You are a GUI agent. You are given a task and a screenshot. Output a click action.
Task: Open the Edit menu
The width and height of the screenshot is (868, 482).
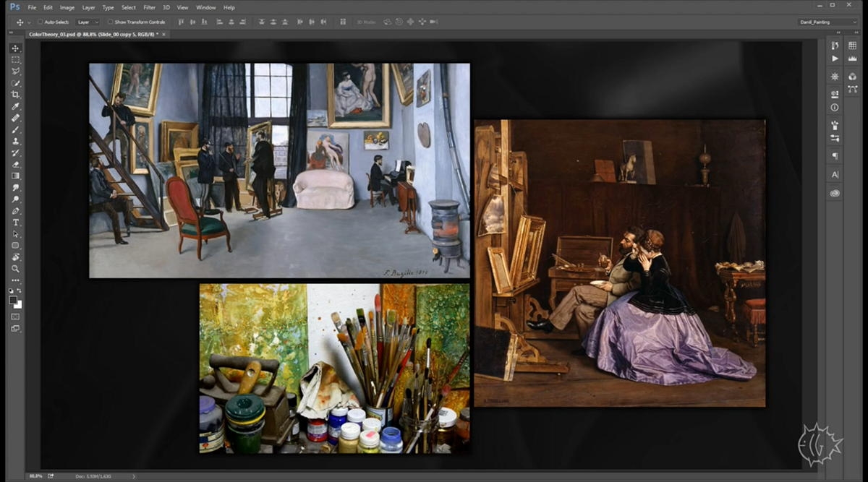[48, 7]
